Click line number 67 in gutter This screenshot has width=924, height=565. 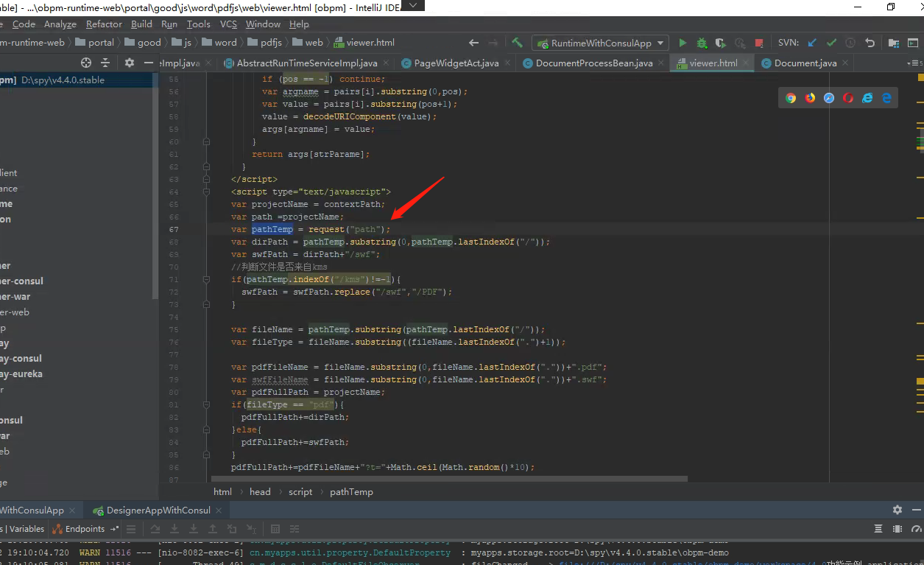coord(174,229)
